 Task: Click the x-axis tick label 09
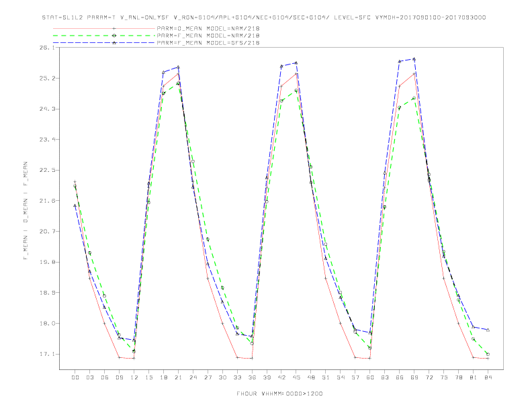[120, 377]
